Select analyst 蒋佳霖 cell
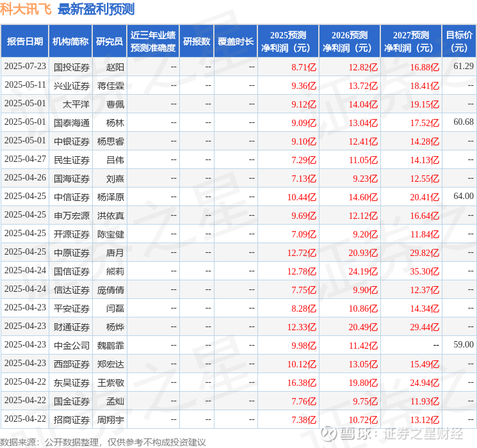The width and height of the screenshot is (477, 448). tap(111, 86)
